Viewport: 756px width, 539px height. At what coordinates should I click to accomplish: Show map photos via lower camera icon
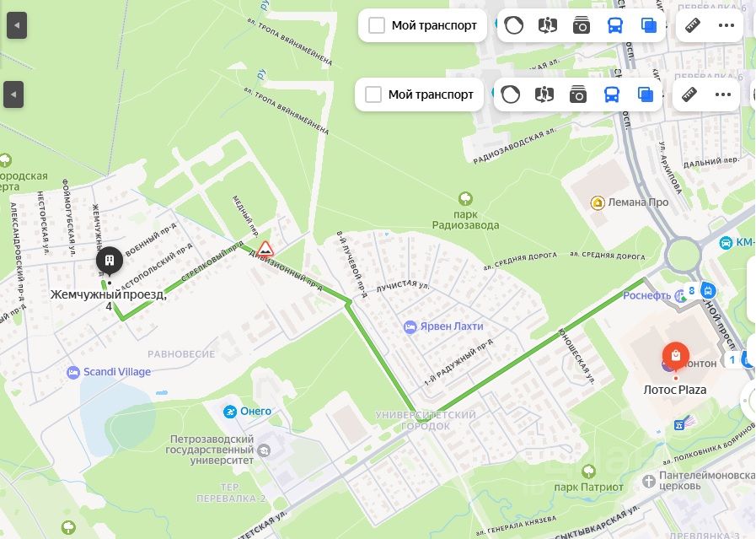[578, 94]
